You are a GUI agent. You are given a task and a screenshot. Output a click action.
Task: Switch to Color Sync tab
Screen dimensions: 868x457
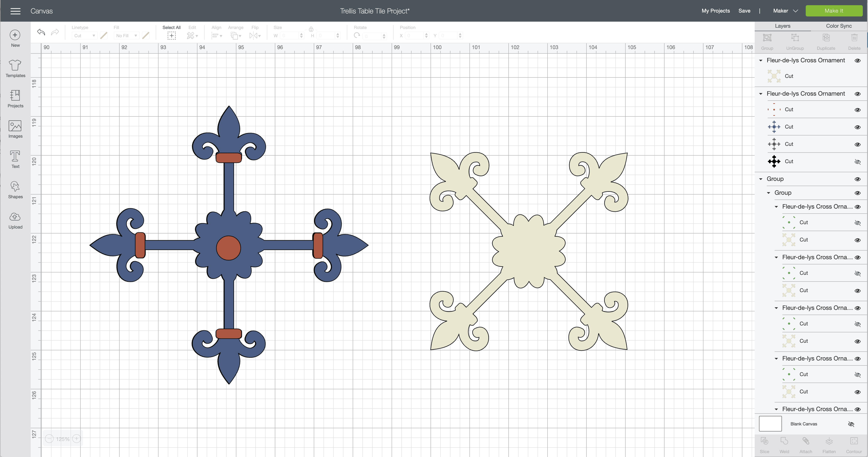pyautogui.click(x=838, y=26)
